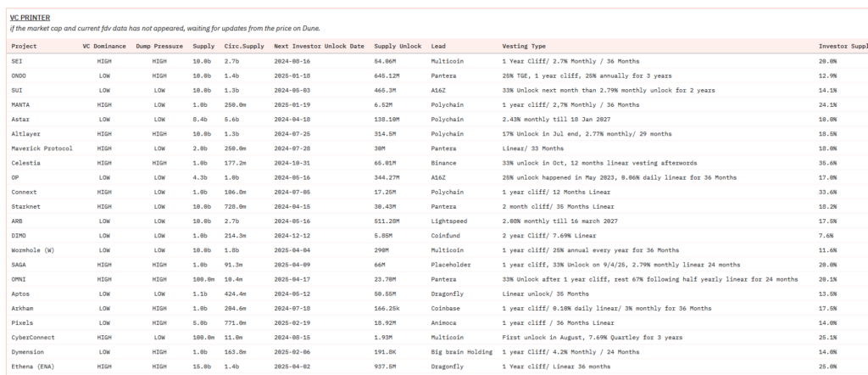Image resolution: width=868 pixels, height=375 pixels.
Task: Click Lead cell Big brain Holding
Action: point(461,352)
